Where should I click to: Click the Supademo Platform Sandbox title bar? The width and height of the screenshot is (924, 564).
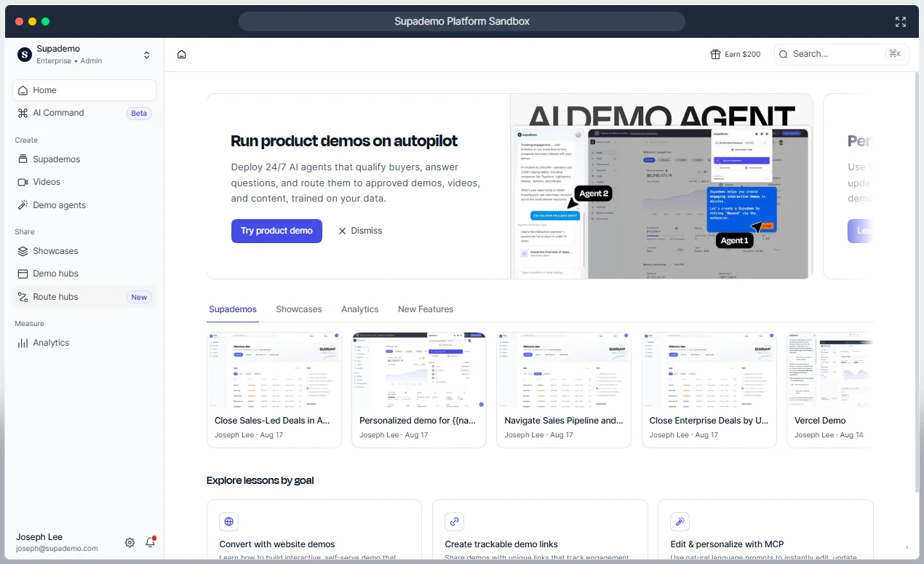click(x=462, y=21)
